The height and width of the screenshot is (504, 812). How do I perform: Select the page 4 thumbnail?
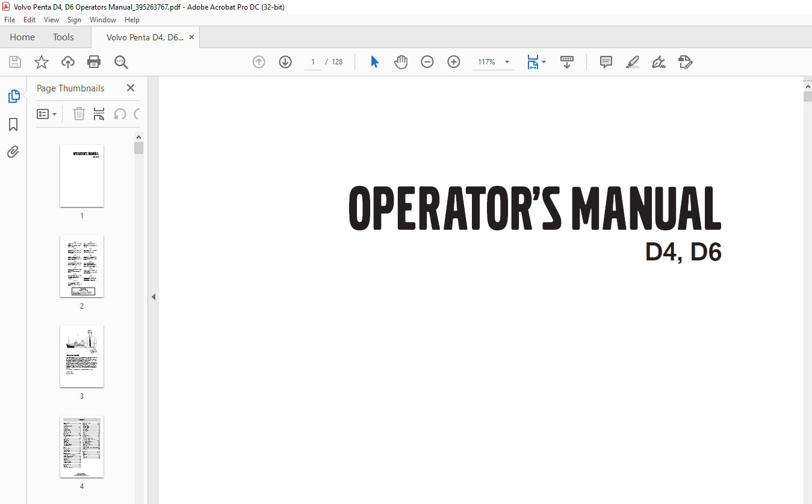point(82,447)
